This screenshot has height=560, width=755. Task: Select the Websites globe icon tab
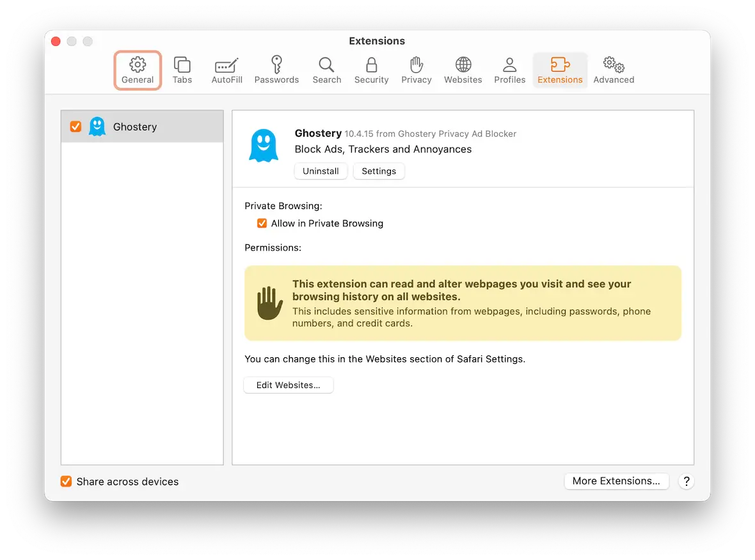pyautogui.click(x=463, y=70)
